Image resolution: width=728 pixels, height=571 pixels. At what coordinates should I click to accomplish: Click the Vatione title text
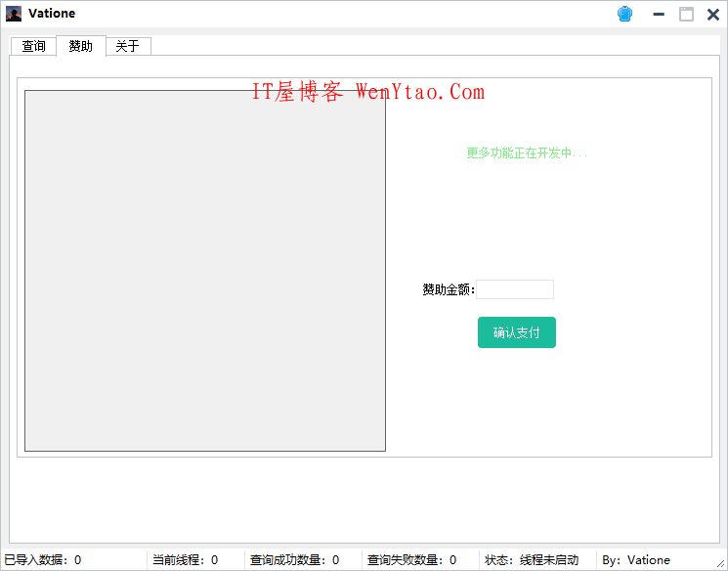[52, 14]
